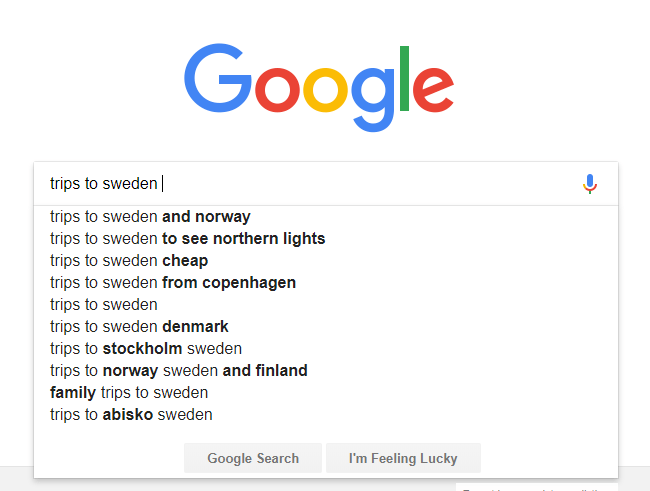Select "trips to sweden denmark" suggestion
650x491 pixels.
pos(139,327)
